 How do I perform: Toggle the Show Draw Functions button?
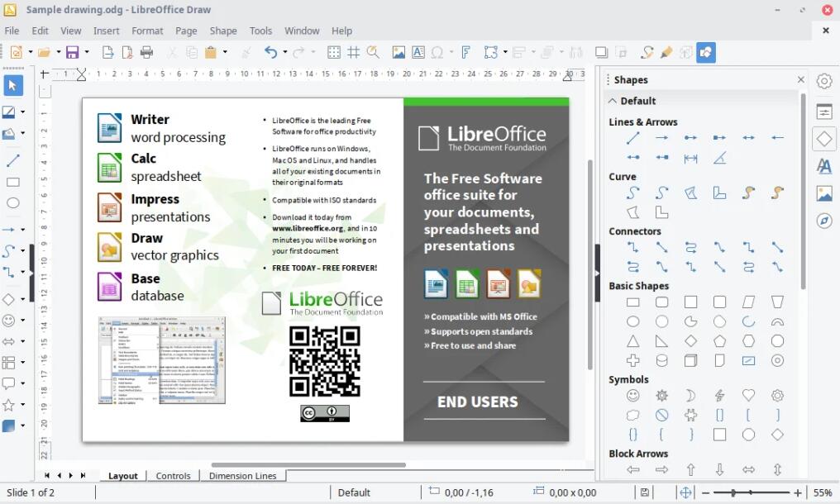click(705, 52)
